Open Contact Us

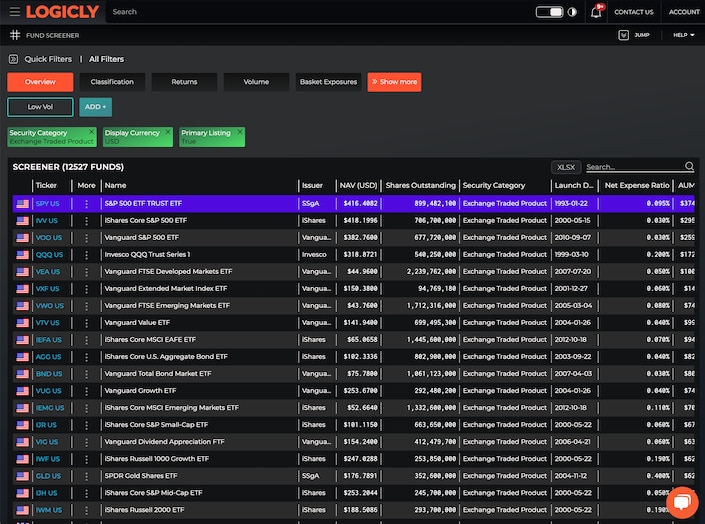click(634, 12)
